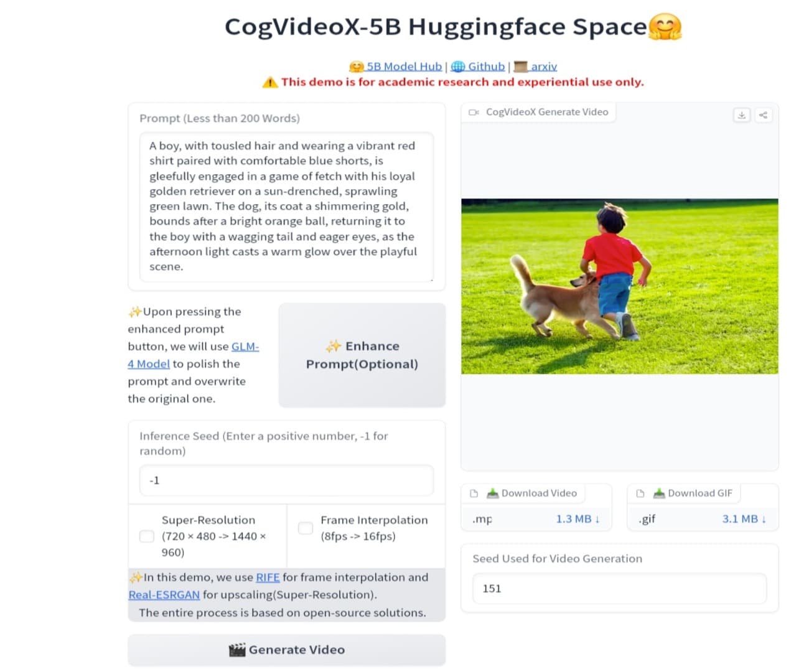Click the video camera icon labeled CogVideoX Generate Video
The height and width of the screenshot is (672, 809).
[474, 112]
